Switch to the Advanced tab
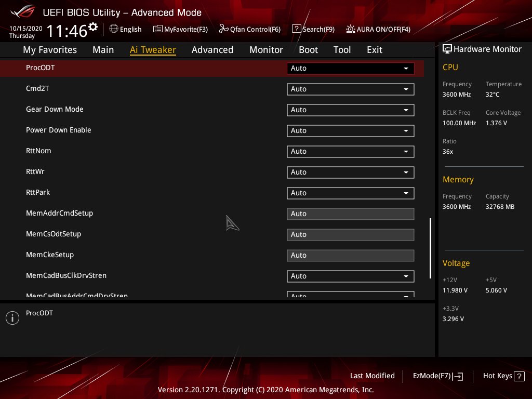The width and height of the screenshot is (532, 399). 212,50
